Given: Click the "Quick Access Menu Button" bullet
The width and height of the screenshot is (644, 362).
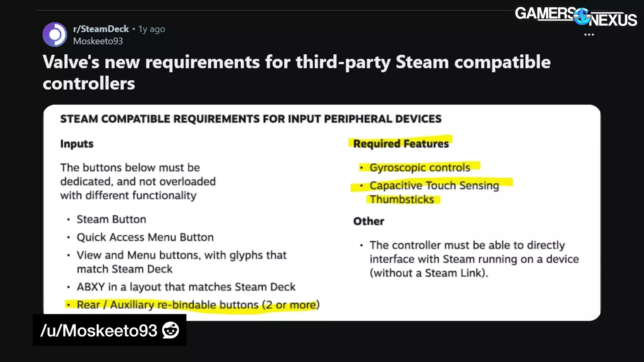Looking at the screenshot, I should [x=145, y=237].
